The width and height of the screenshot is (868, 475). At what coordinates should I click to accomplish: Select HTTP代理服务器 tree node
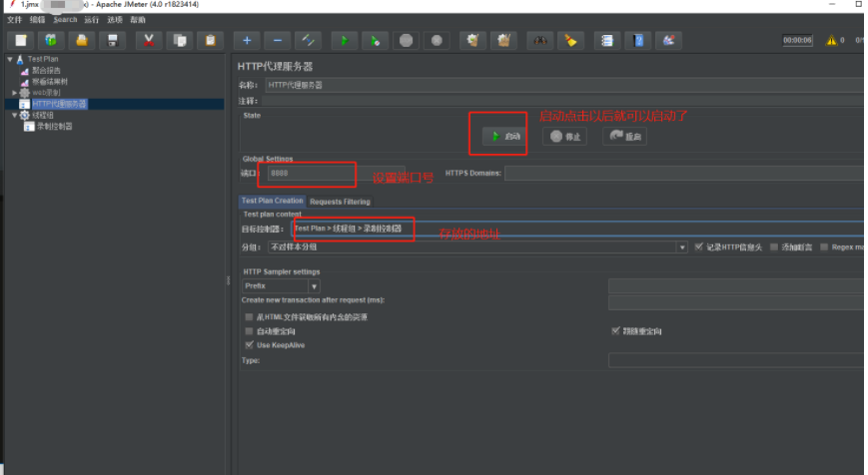click(x=59, y=104)
